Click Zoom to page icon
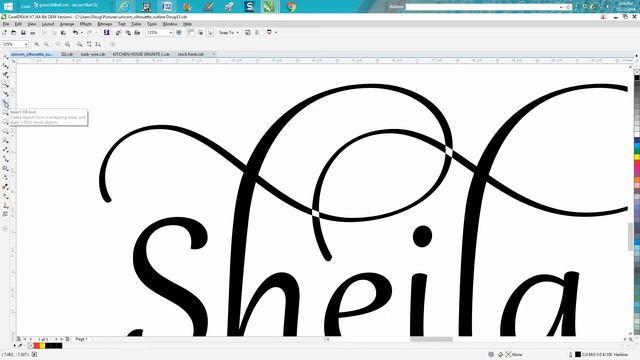The width and height of the screenshot is (640, 360). click(79, 44)
